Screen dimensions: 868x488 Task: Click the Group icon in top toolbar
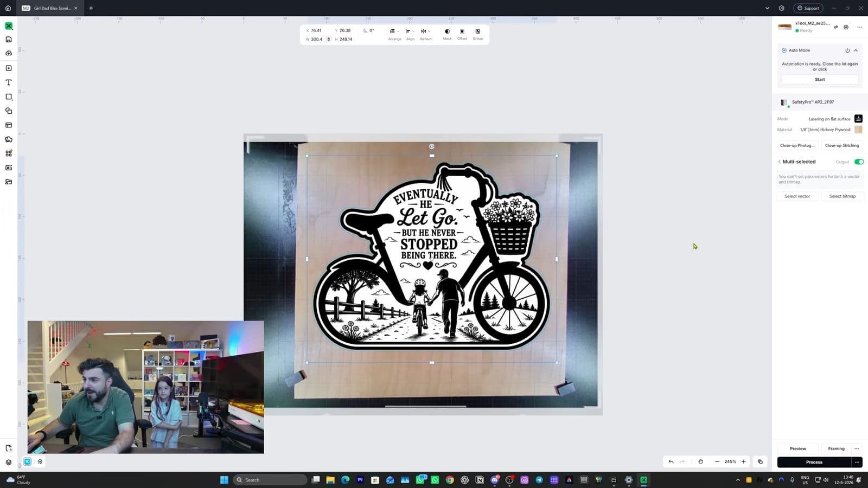(477, 31)
